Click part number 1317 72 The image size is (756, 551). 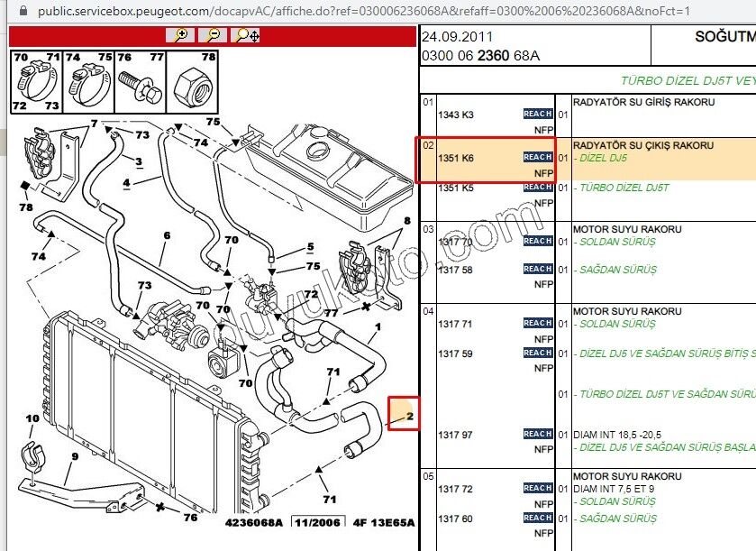pos(455,489)
